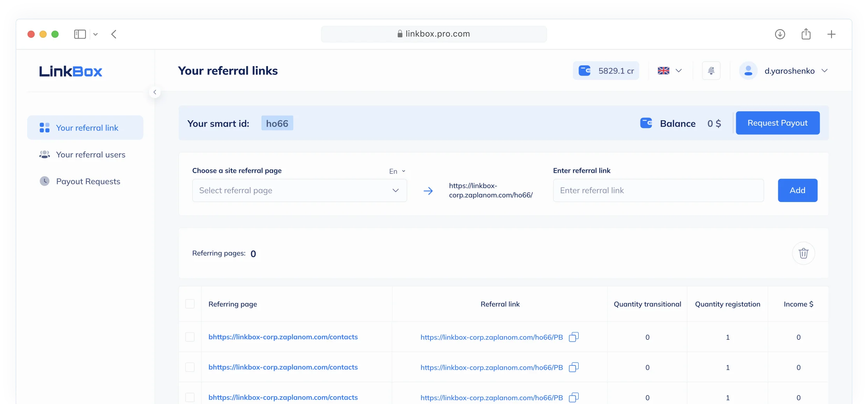868x404 pixels.
Task: Click the wallet icon next to 5829.1 cr
Action: pos(584,71)
